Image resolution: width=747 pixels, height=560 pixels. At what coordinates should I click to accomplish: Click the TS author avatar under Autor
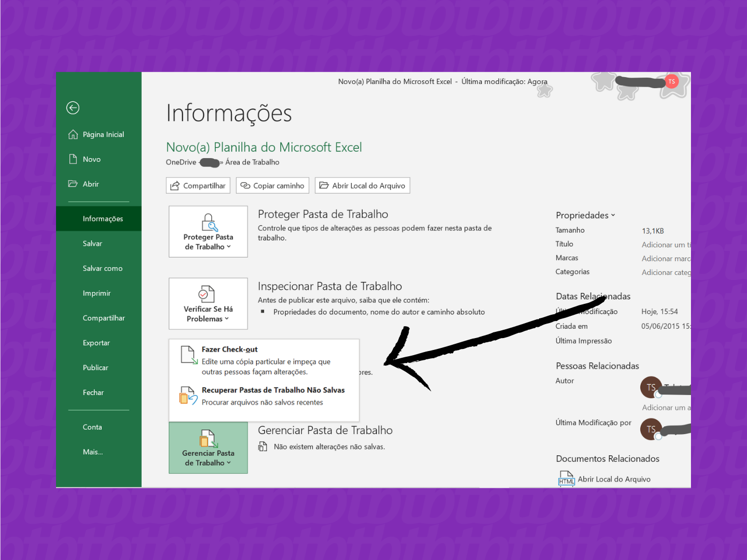(651, 387)
